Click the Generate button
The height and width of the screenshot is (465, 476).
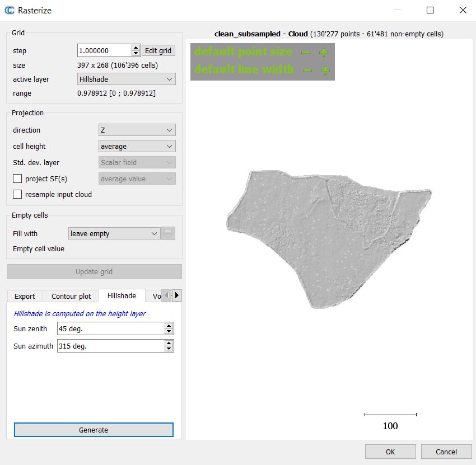click(93, 430)
